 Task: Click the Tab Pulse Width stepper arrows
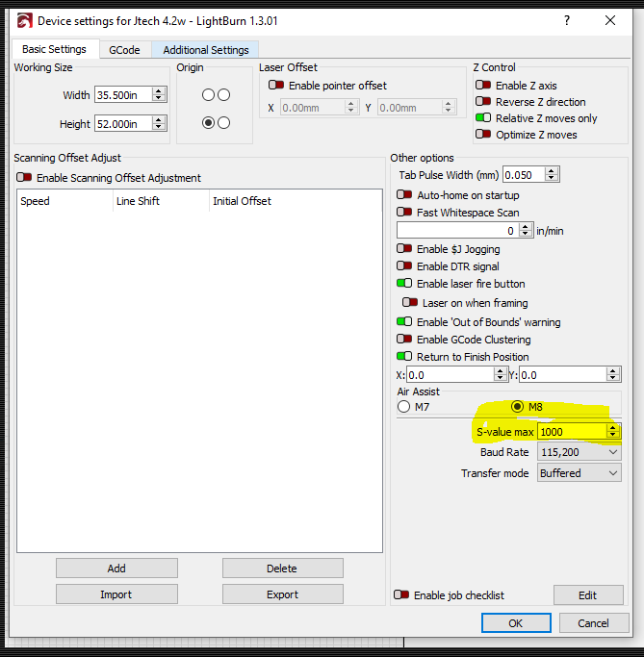(x=551, y=175)
